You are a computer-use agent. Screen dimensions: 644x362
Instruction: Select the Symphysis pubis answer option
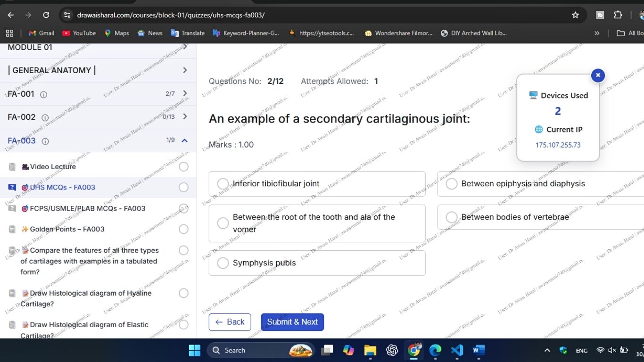click(223, 263)
